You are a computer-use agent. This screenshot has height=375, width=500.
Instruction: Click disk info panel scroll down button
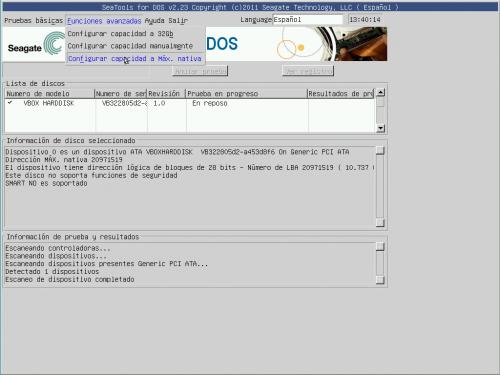(x=380, y=223)
